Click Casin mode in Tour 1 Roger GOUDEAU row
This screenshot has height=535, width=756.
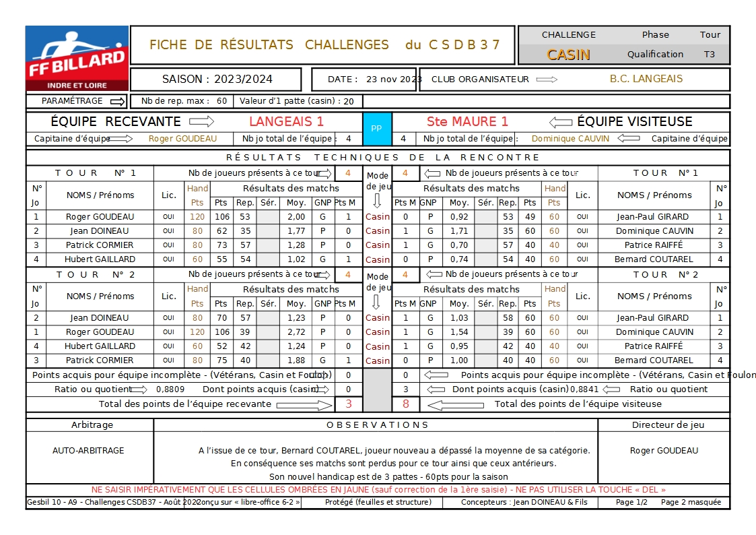pyautogui.click(x=378, y=217)
